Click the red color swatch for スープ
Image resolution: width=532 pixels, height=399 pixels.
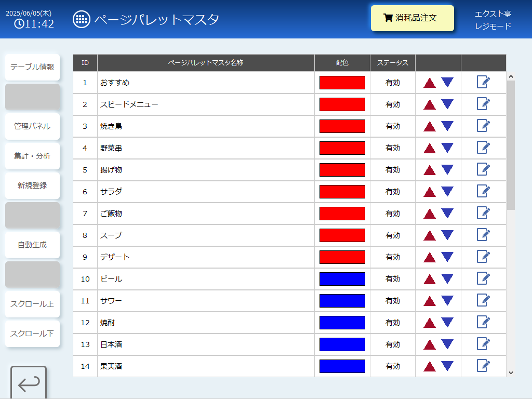pos(342,235)
